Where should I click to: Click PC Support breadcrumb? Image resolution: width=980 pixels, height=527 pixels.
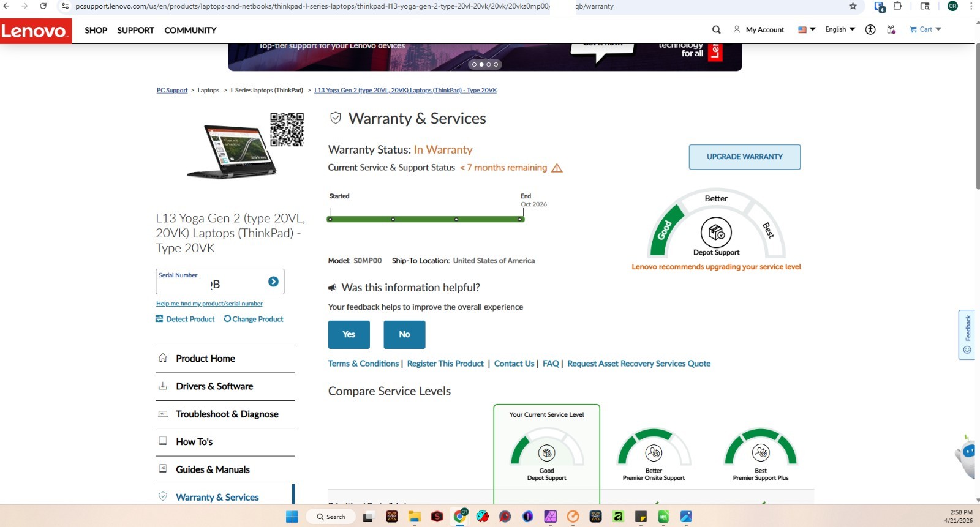pos(172,90)
